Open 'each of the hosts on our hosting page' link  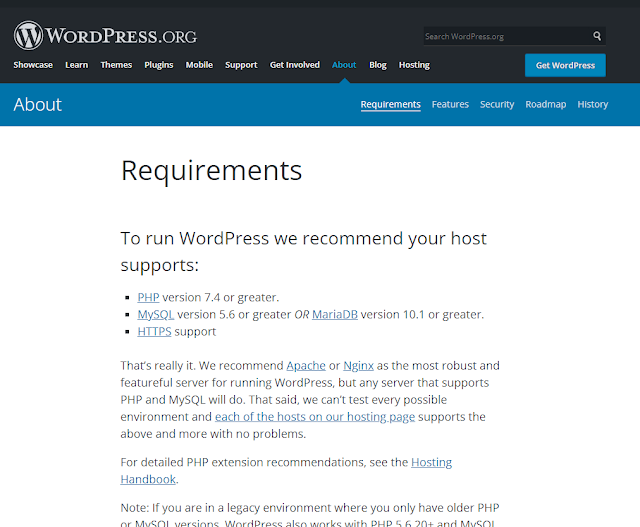(x=315, y=417)
